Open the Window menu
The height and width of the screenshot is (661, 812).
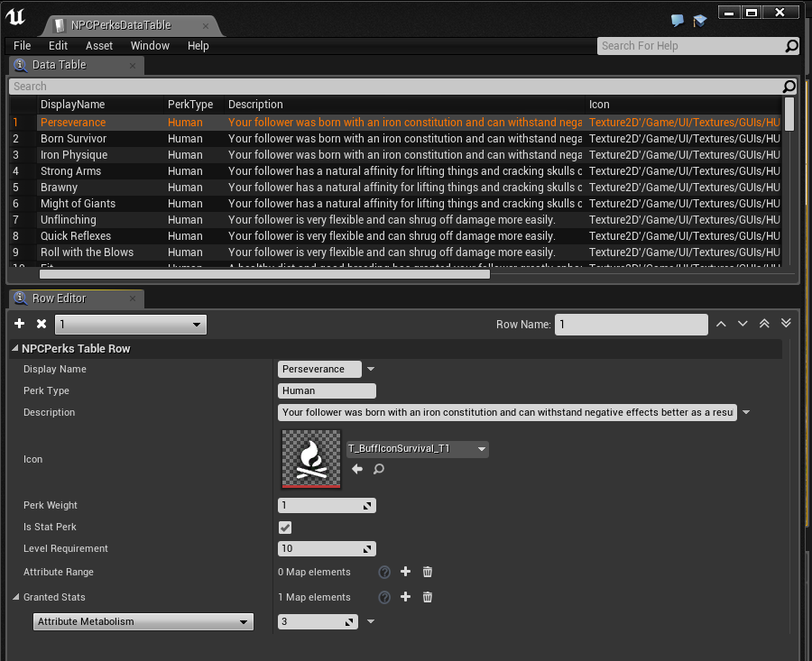150,46
